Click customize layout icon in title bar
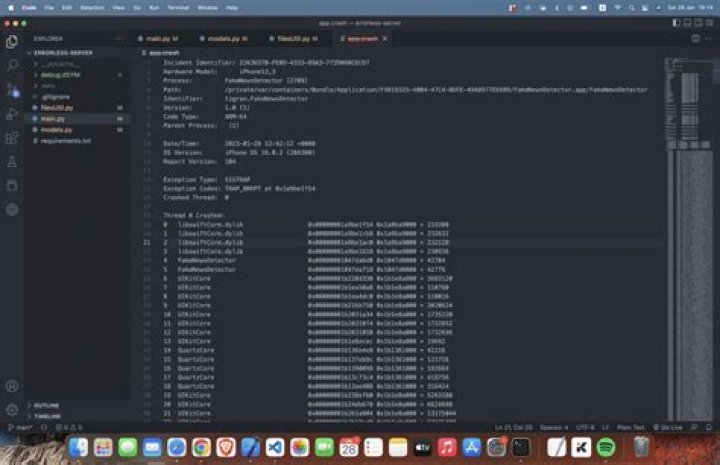The image size is (720, 465). [710, 23]
